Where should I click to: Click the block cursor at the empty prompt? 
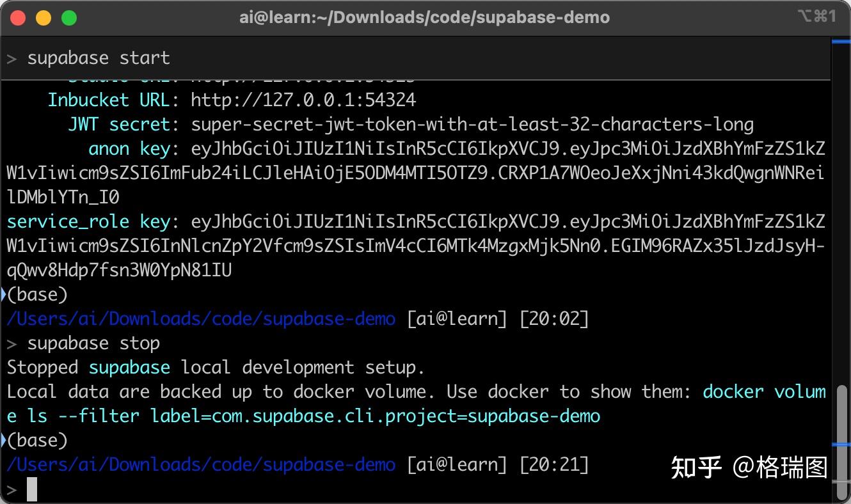click(31, 489)
